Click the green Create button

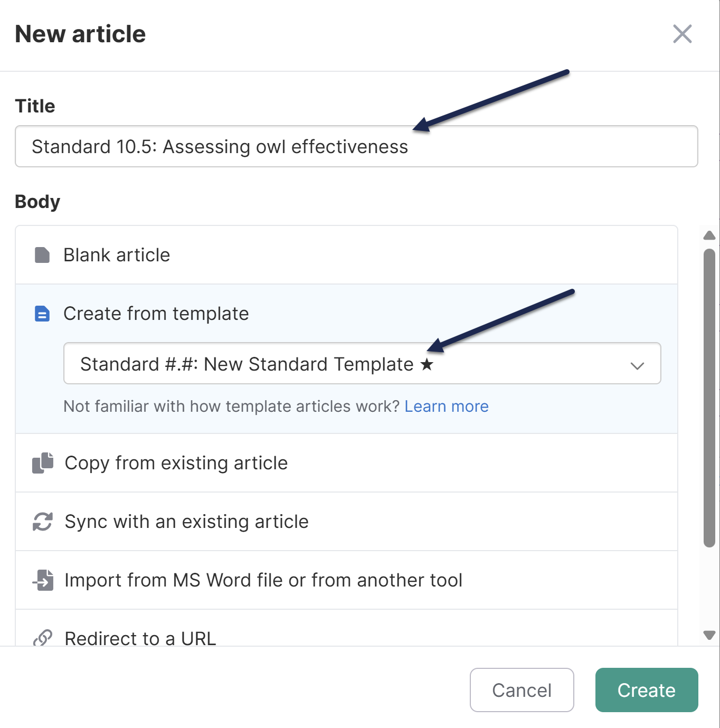tap(646, 690)
